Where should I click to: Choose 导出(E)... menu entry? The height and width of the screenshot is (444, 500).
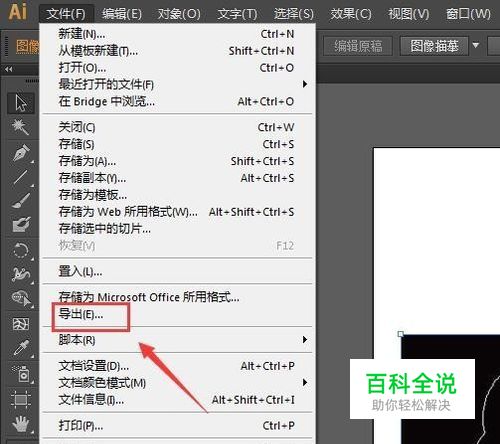coord(177,314)
